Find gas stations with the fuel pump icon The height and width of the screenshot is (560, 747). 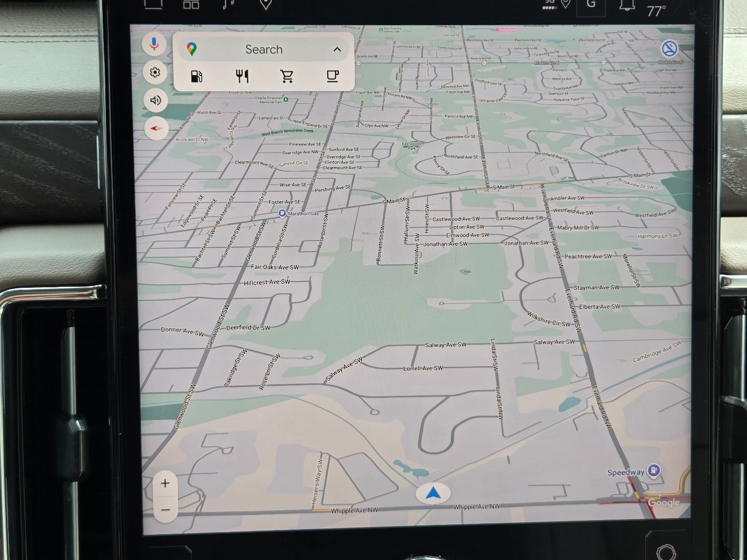tap(196, 77)
